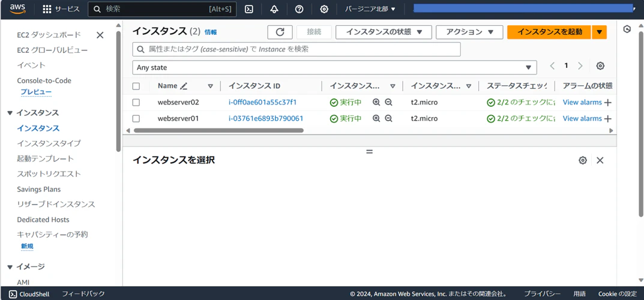This screenshot has width=644, height=300.
Task: Open AMI in sidebar
Action: tap(23, 283)
